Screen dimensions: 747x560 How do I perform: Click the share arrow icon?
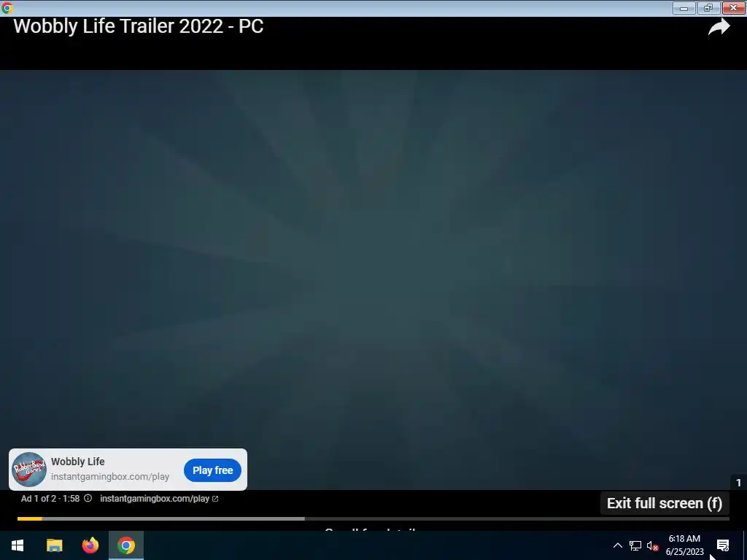(719, 27)
